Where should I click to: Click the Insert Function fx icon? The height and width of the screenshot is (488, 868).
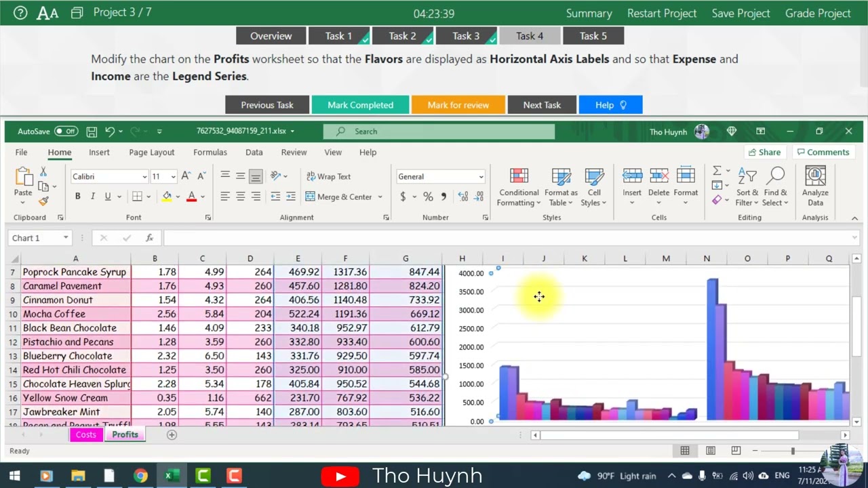(149, 238)
